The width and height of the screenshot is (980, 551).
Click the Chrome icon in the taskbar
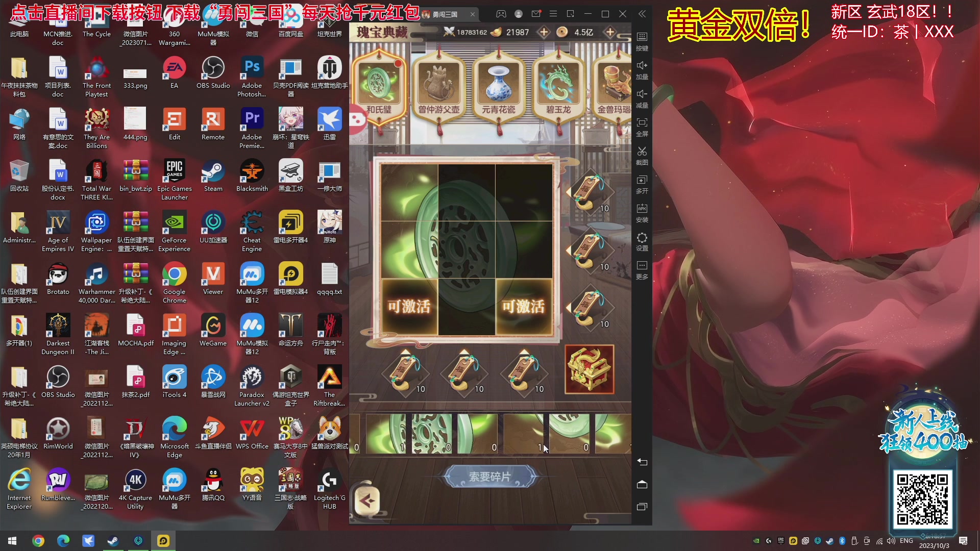point(38,541)
